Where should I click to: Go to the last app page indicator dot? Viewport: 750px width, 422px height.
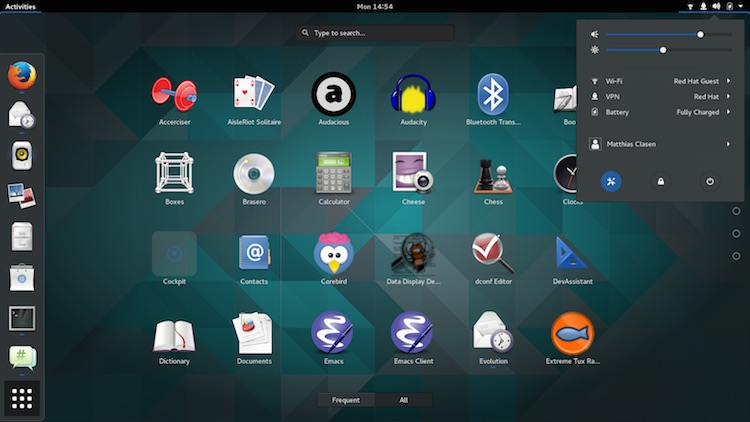coord(736,256)
